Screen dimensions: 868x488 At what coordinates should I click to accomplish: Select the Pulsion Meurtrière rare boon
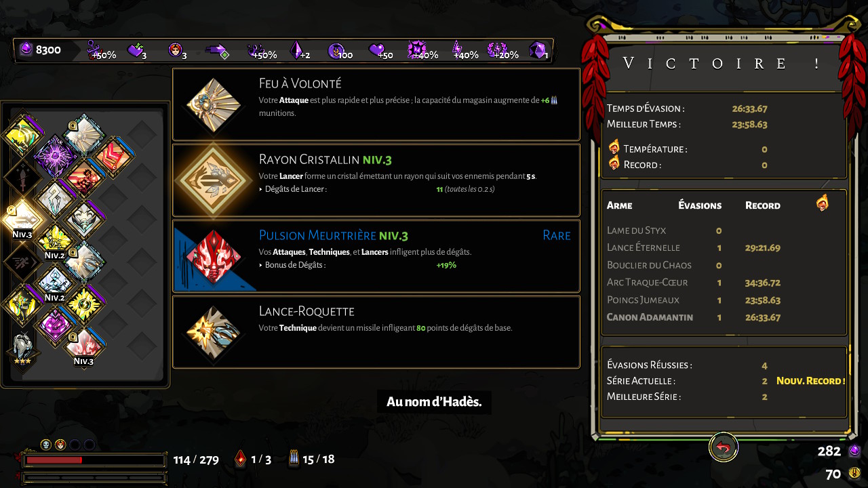coord(376,256)
